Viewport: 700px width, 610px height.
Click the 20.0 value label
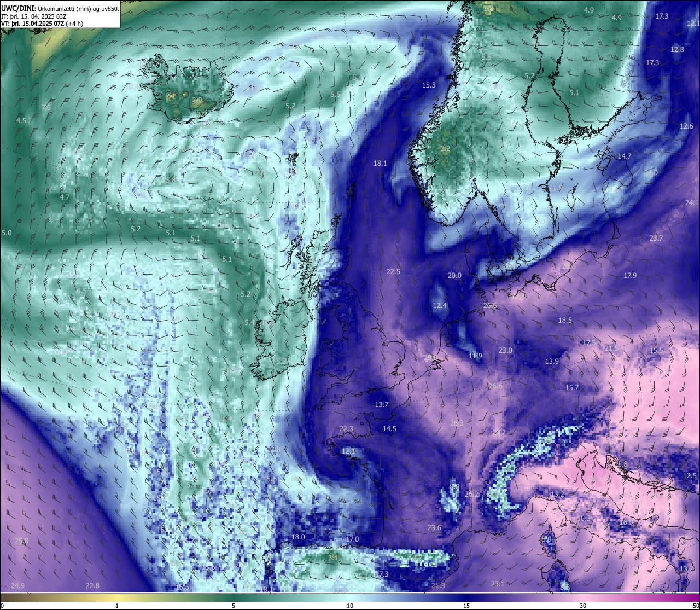click(454, 275)
